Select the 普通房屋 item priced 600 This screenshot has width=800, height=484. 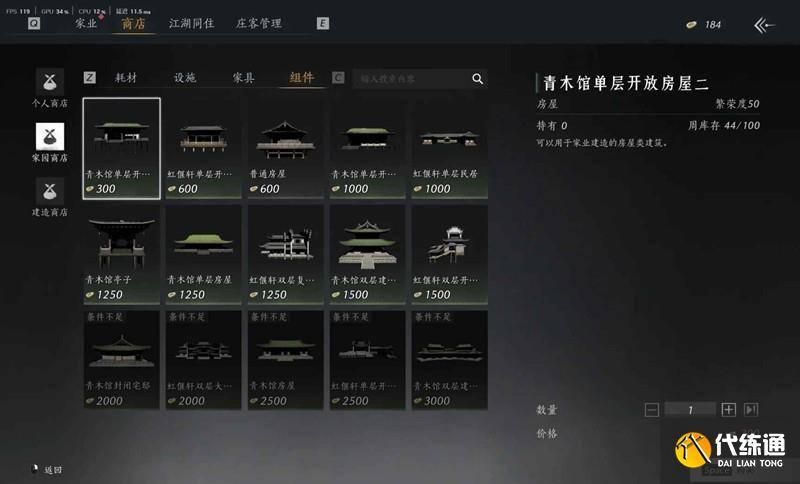coord(285,148)
